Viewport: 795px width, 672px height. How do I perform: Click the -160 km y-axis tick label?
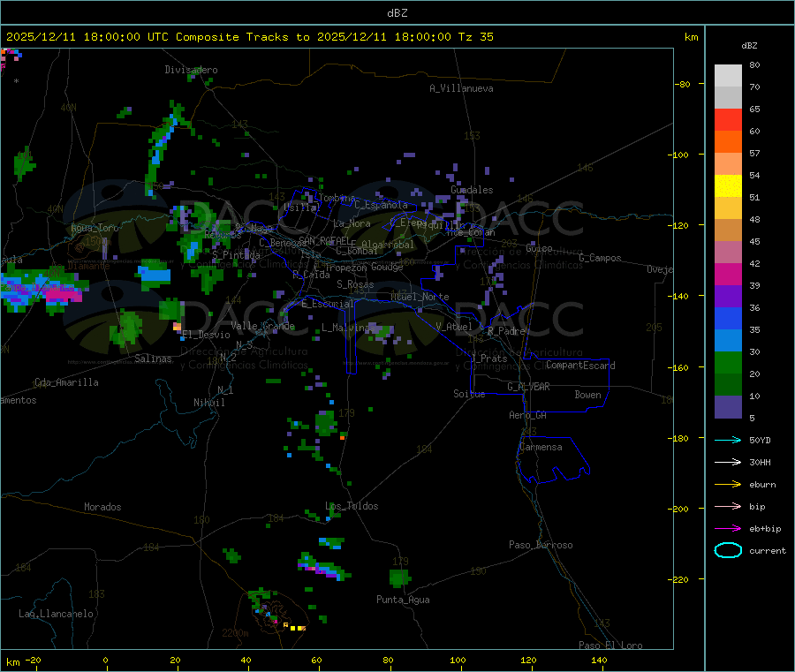678,367
